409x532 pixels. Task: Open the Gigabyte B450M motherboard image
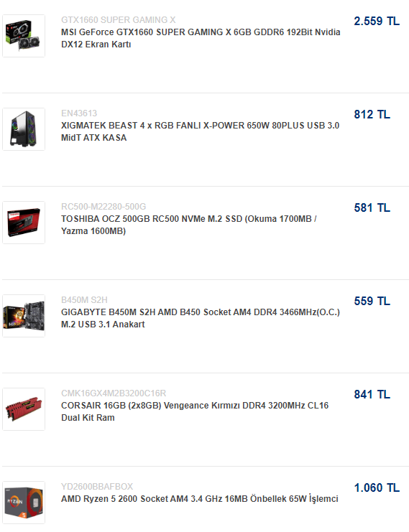click(x=24, y=315)
